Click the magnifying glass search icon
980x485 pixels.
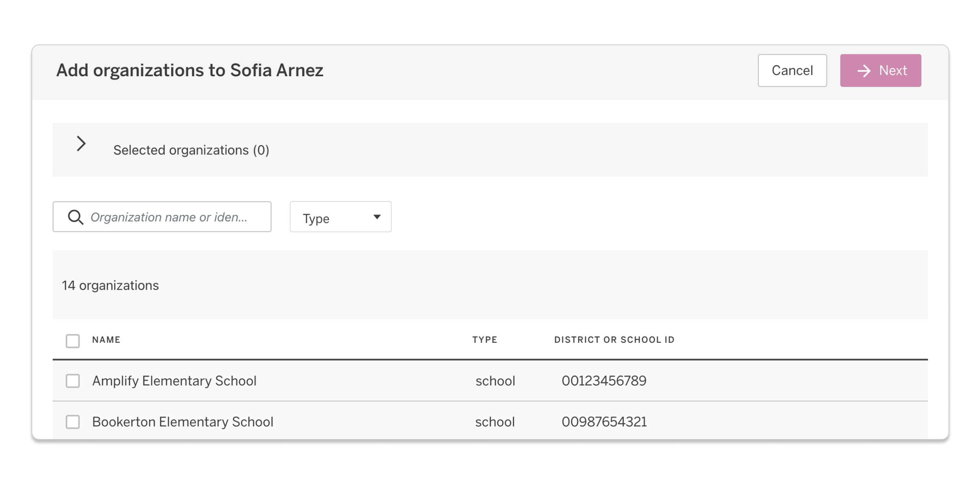pyautogui.click(x=75, y=217)
